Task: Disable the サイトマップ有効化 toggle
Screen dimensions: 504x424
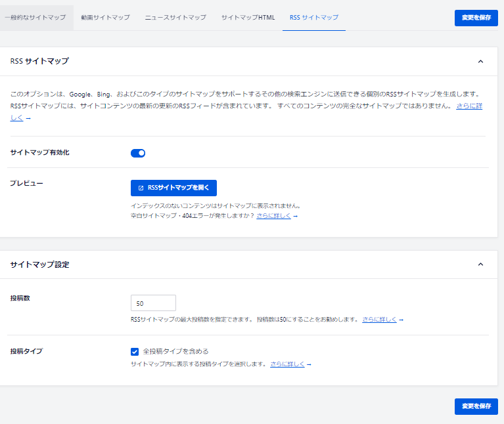Action: [138, 153]
